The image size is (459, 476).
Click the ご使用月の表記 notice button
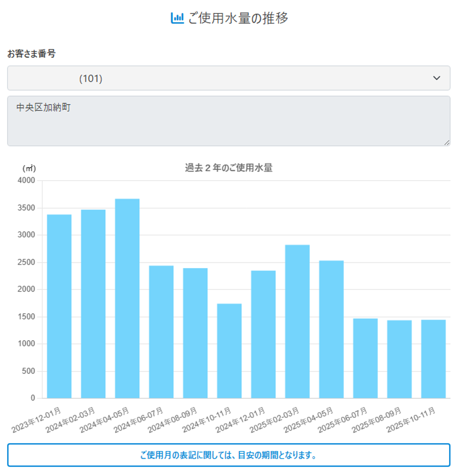(229, 455)
